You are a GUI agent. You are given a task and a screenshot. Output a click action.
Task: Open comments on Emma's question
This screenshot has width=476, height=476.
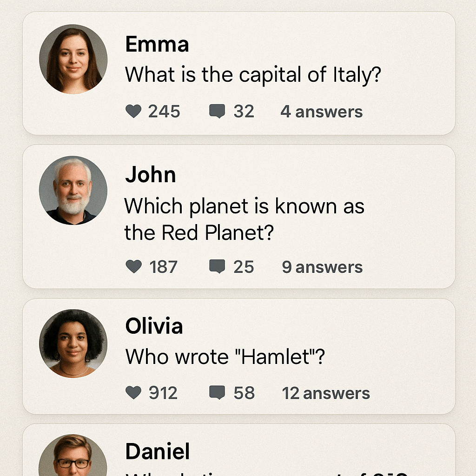(217, 112)
